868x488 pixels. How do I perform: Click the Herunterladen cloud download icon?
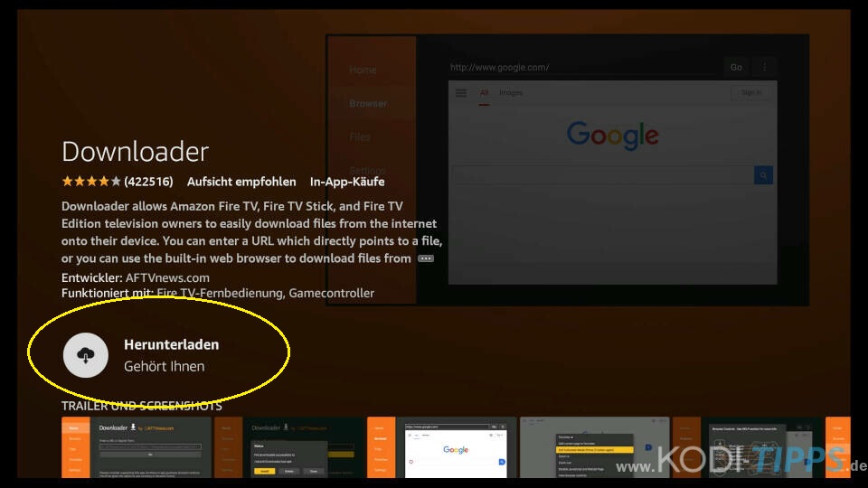coord(86,355)
